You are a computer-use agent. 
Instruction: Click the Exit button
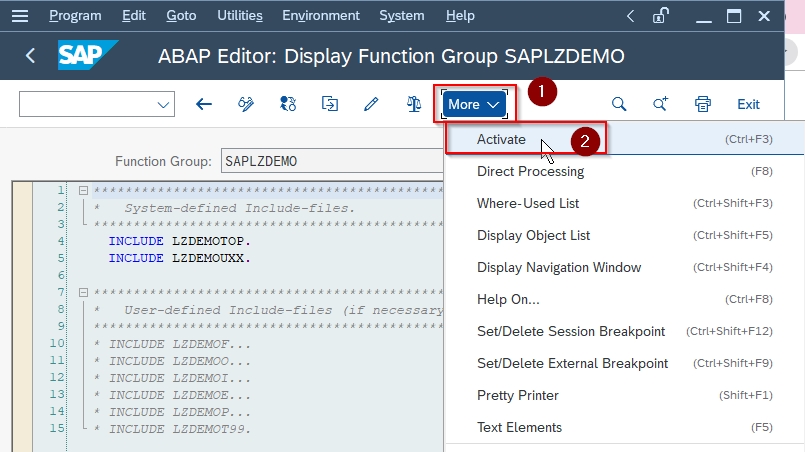(x=748, y=104)
